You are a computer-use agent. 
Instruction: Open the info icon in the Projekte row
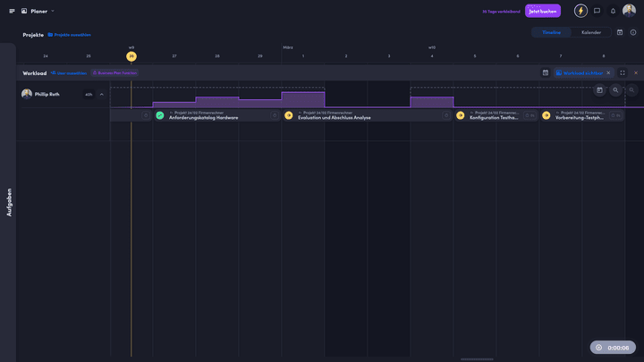[x=633, y=32]
